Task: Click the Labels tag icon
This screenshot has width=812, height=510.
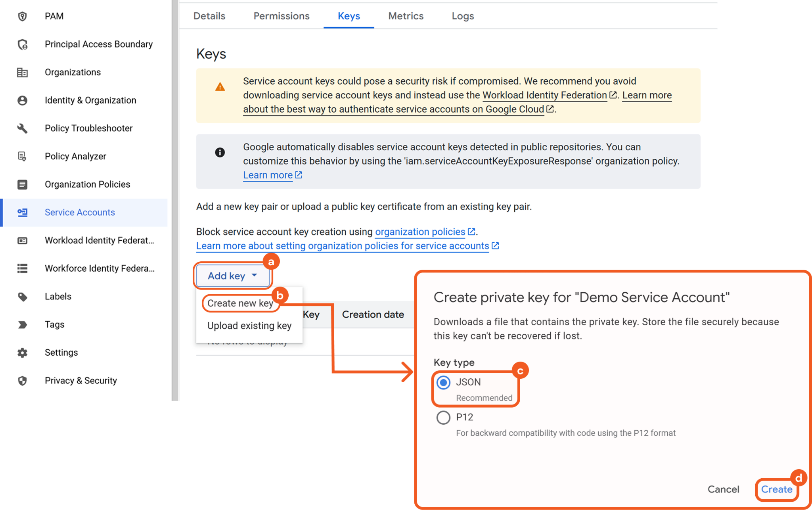Action: coord(23,297)
